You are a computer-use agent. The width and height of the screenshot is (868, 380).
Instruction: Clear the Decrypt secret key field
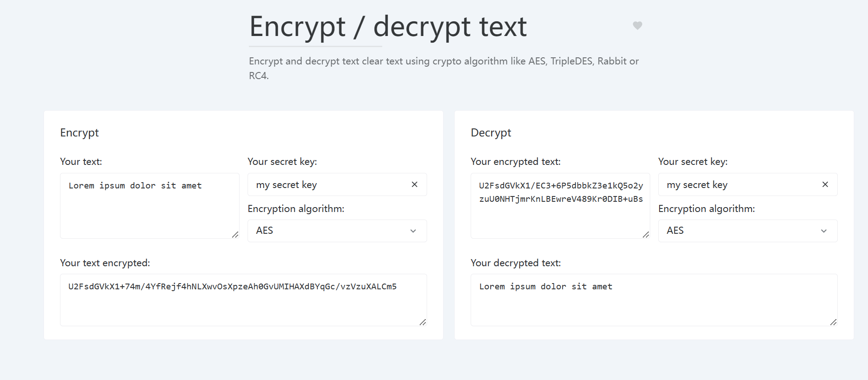[x=825, y=184]
